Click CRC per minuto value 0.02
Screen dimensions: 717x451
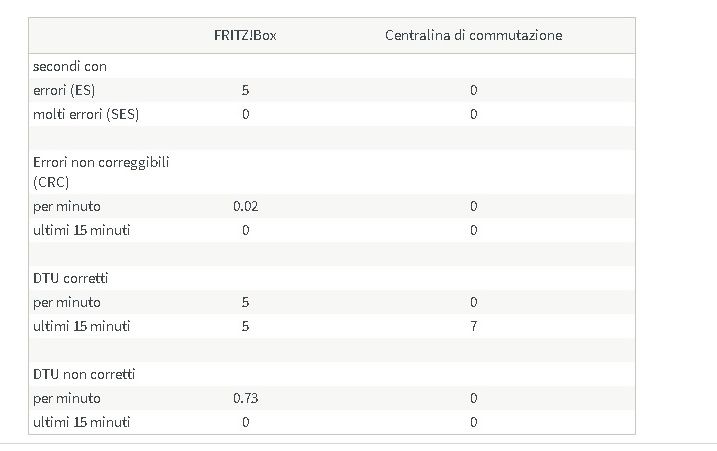pos(246,206)
